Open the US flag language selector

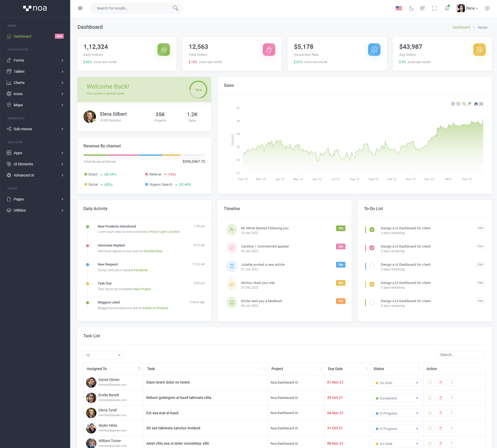(399, 8)
